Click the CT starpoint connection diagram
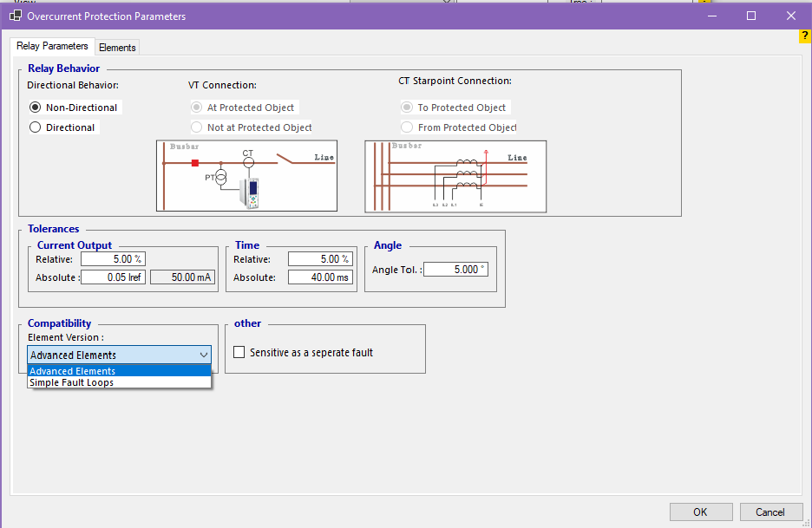This screenshot has height=528, width=812. pos(455,176)
